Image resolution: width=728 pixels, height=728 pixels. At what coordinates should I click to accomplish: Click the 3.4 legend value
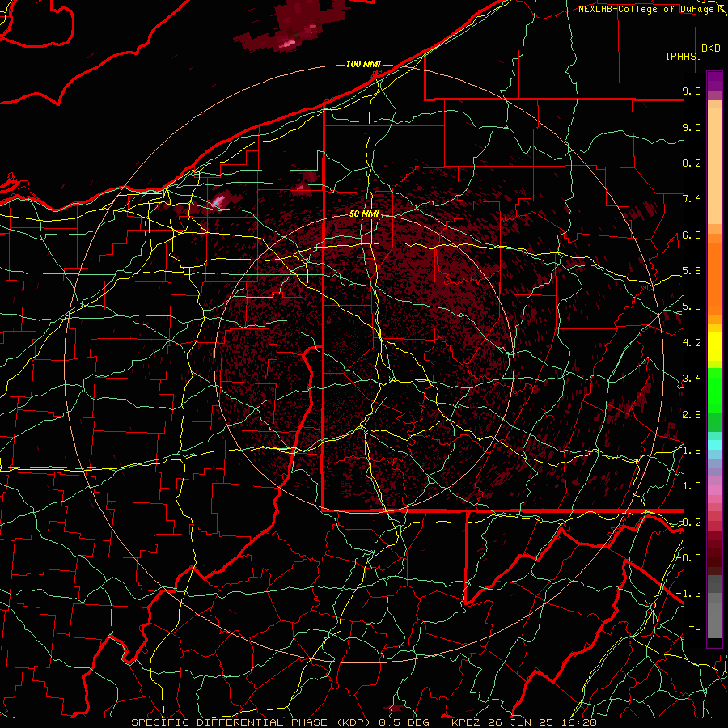point(692,379)
